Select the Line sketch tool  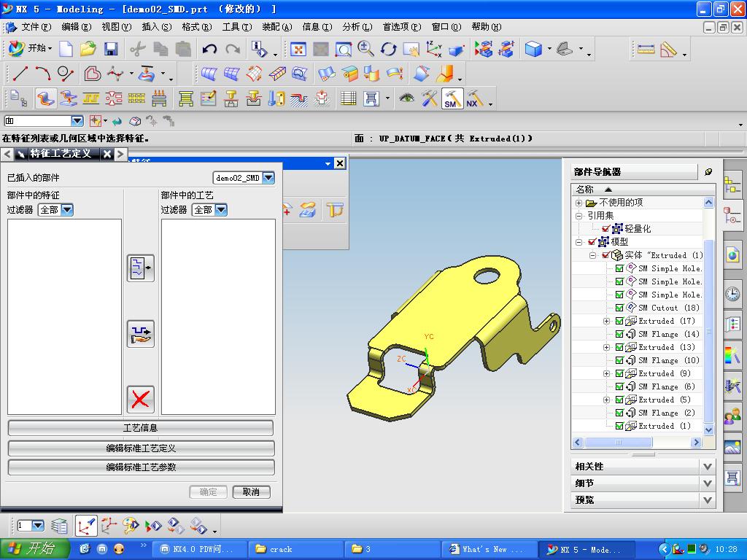(x=20, y=74)
